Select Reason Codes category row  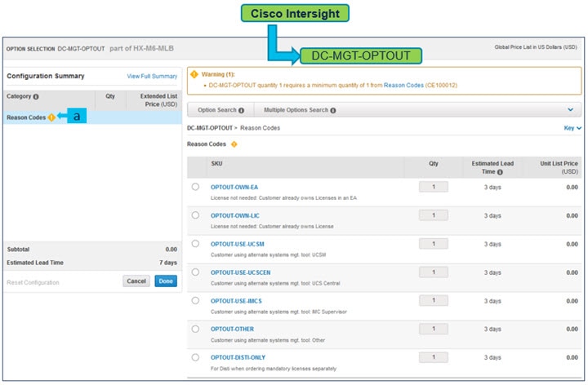pos(92,117)
